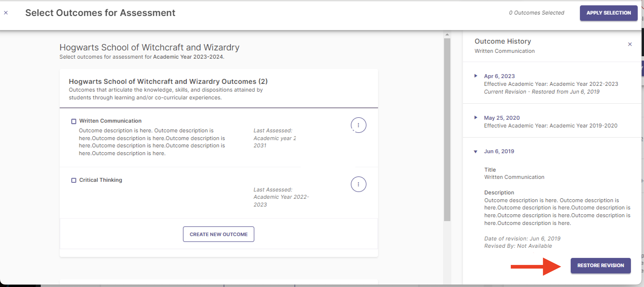Click the Critical Thinking outcome title
Viewport: 644px width, 287px height.
100,180
